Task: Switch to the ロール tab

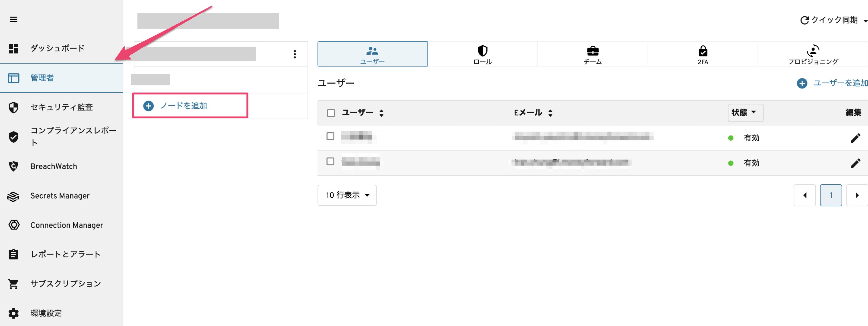Action: click(x=482, y=54)
